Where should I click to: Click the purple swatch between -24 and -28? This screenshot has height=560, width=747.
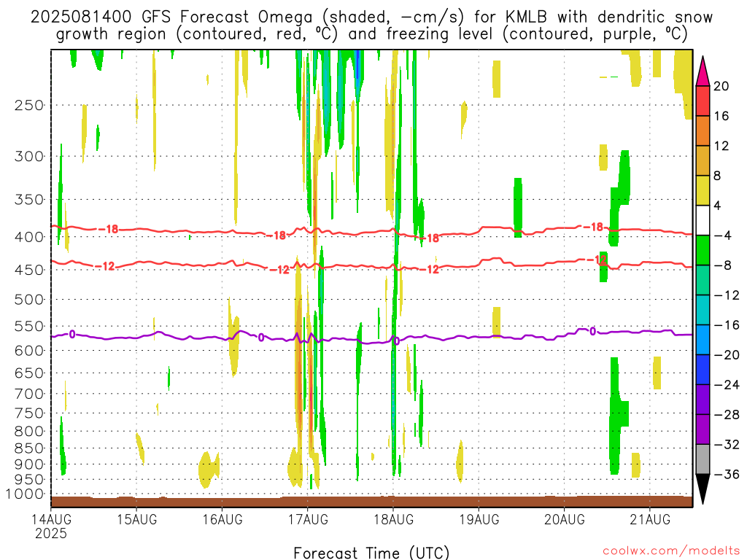[x=703, y=400]
